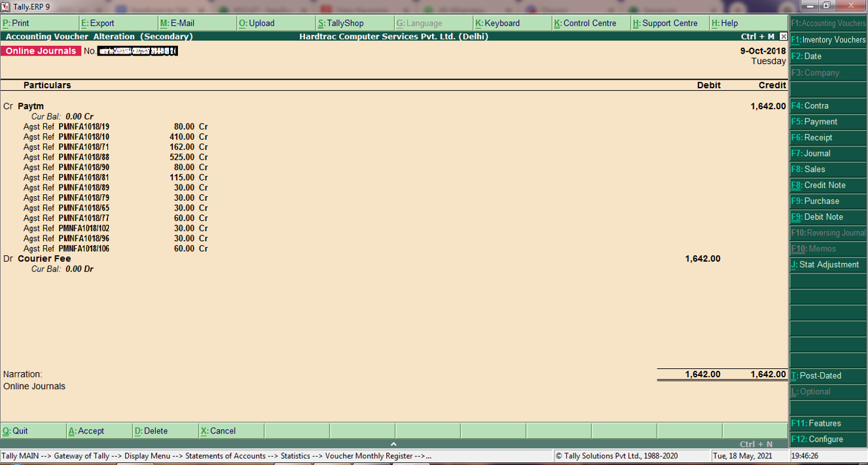Expand the bottom calculator panel arrow
The width and height of the screenshot is (868, 465).
coord(393,444)
